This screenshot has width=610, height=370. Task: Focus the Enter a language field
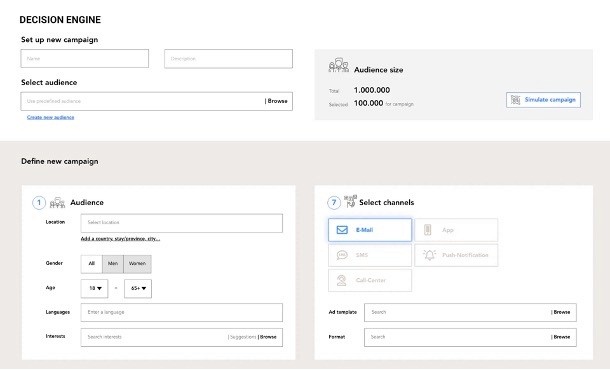(x=182, y=312)
